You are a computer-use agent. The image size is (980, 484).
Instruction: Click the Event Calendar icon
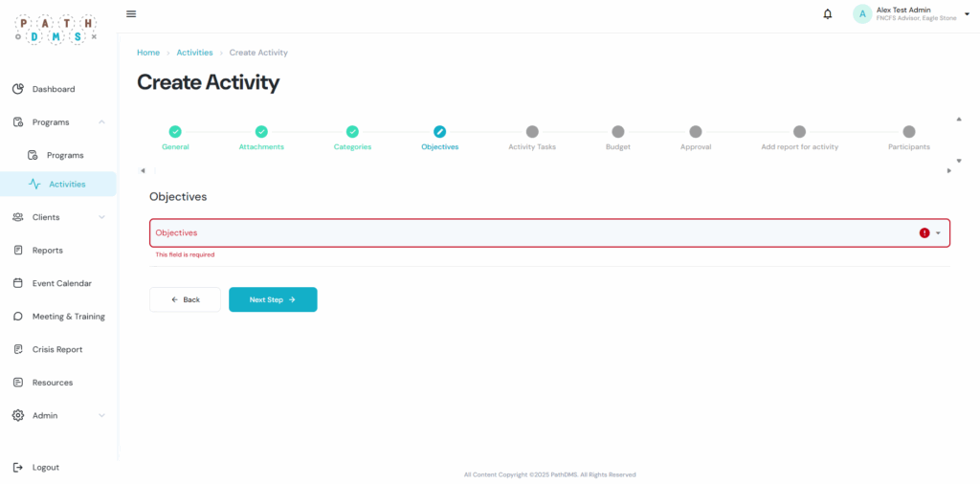pos(18,283)
